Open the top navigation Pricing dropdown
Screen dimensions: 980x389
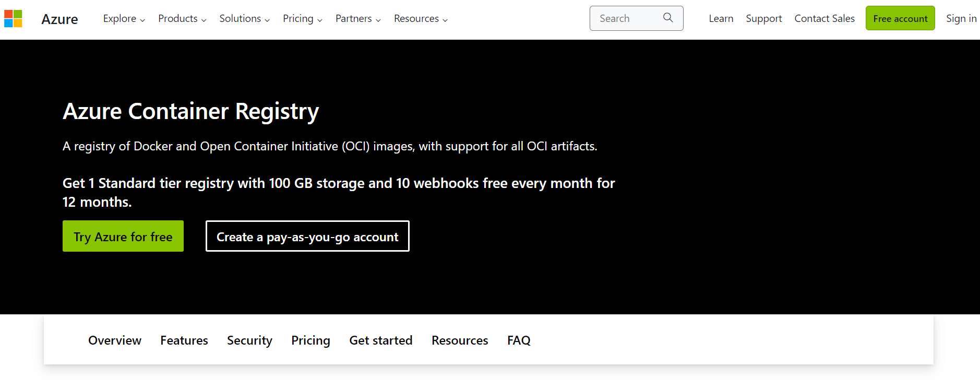click(303, 19)
